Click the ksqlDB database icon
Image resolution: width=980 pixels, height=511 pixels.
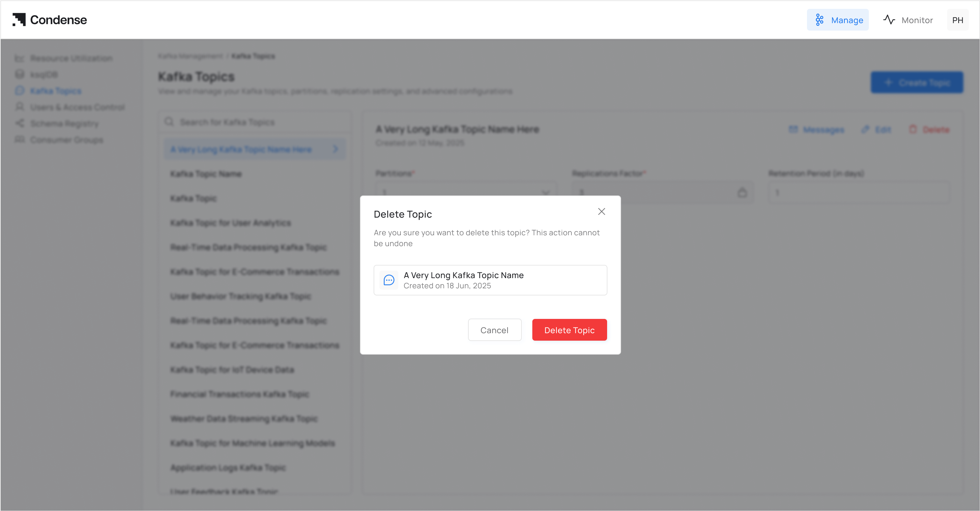click(19, 74)
